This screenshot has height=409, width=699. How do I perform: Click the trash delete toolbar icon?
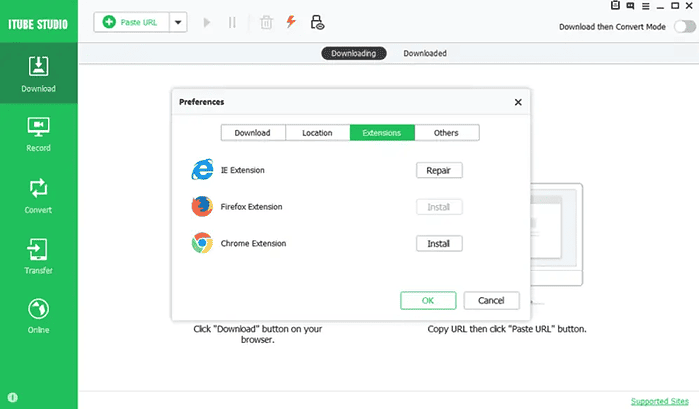click(266, 22)
